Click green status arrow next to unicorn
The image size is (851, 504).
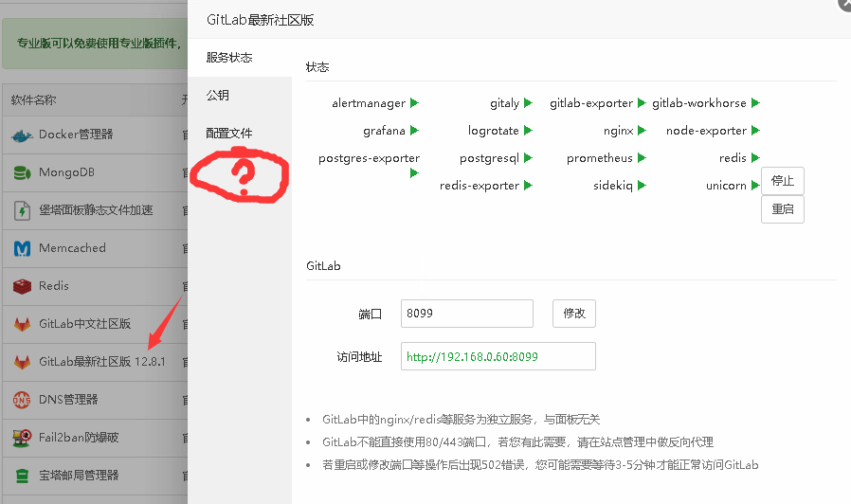(755, 186)
